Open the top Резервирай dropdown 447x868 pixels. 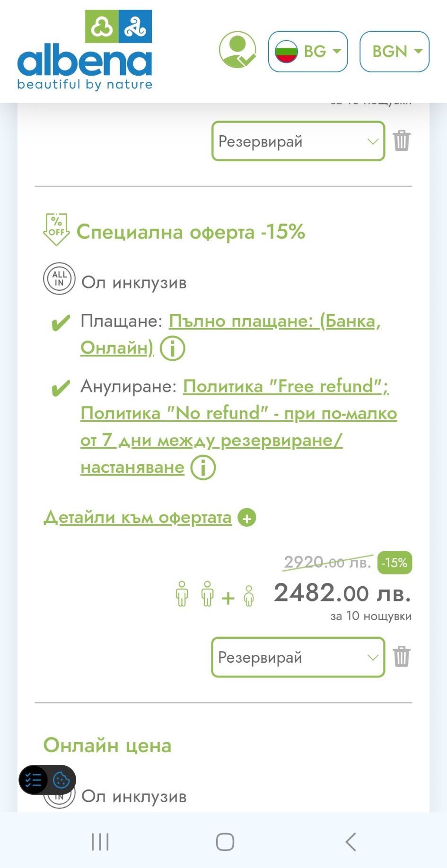click(298, 141)
